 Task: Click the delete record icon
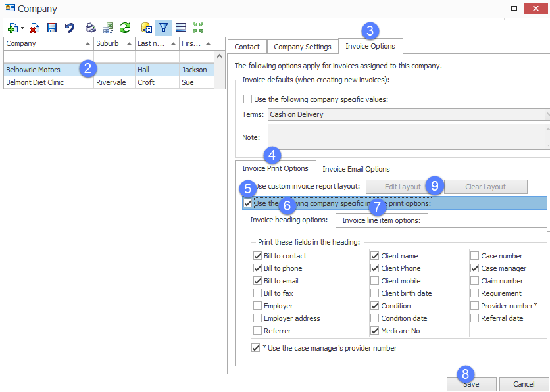pyautogui.click(x=34, y=28)
